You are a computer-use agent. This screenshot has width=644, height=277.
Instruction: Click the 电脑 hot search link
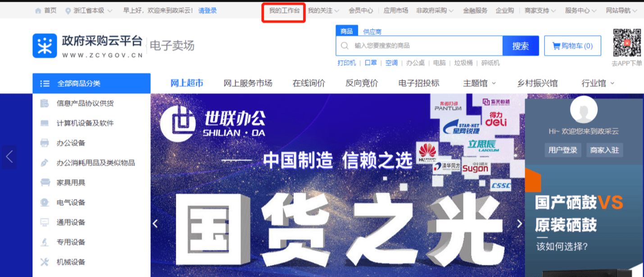click(x=439, y=63)
